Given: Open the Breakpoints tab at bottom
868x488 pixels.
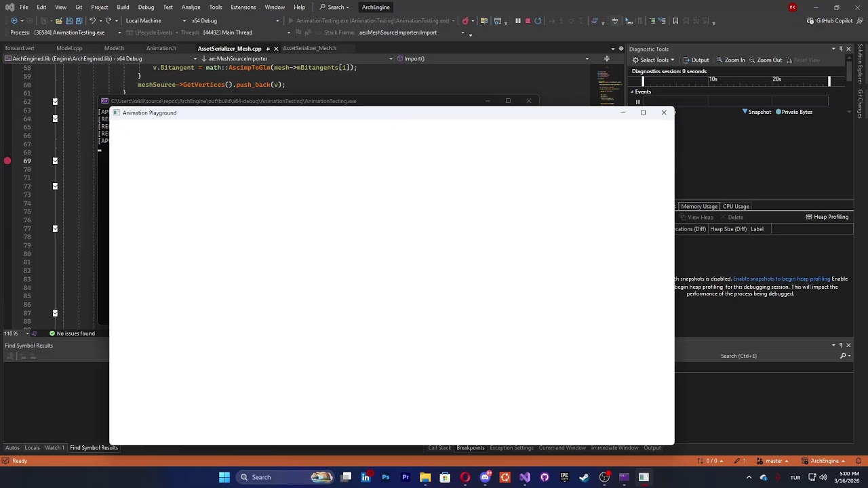Looking at the screenshot, I should [x=470, y=447].
